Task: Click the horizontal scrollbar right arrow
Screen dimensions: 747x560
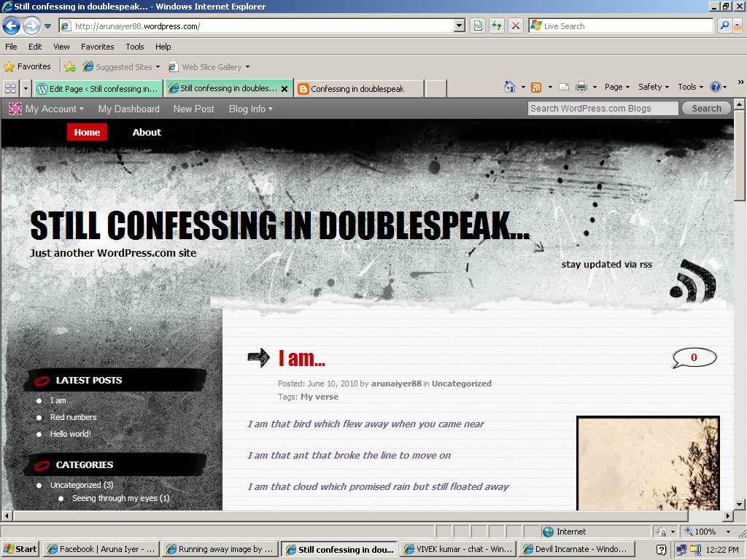Action: point(728,516)
